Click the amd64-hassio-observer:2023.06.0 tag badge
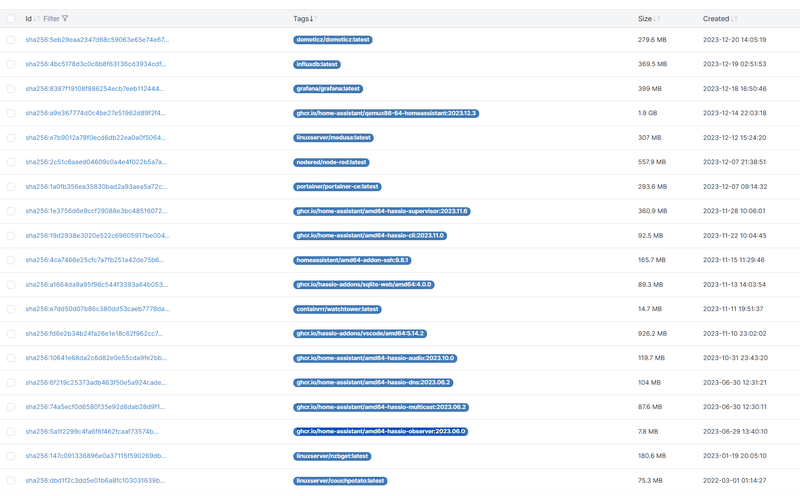This screenshot has height=496, width=800. point(381,432)
